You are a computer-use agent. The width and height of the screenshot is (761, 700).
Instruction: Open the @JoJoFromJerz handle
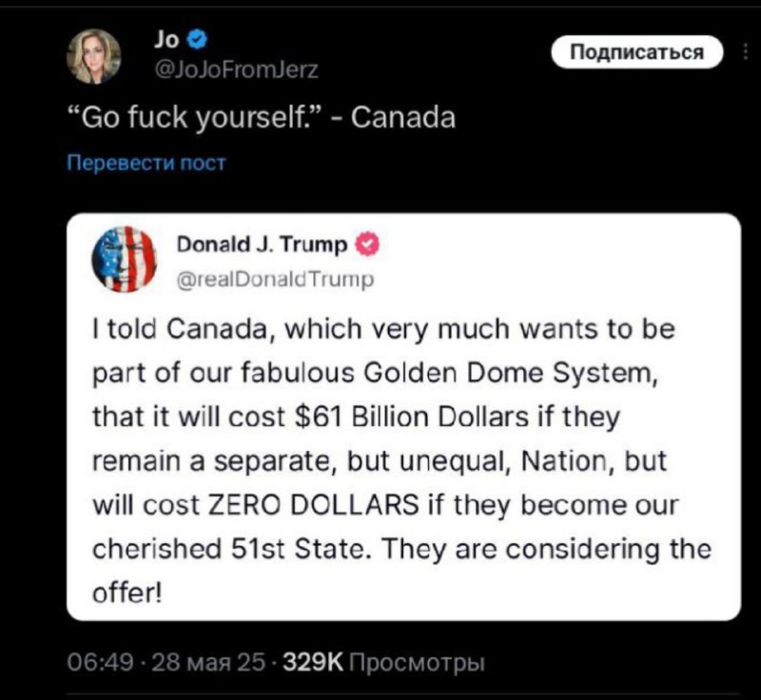236,69
